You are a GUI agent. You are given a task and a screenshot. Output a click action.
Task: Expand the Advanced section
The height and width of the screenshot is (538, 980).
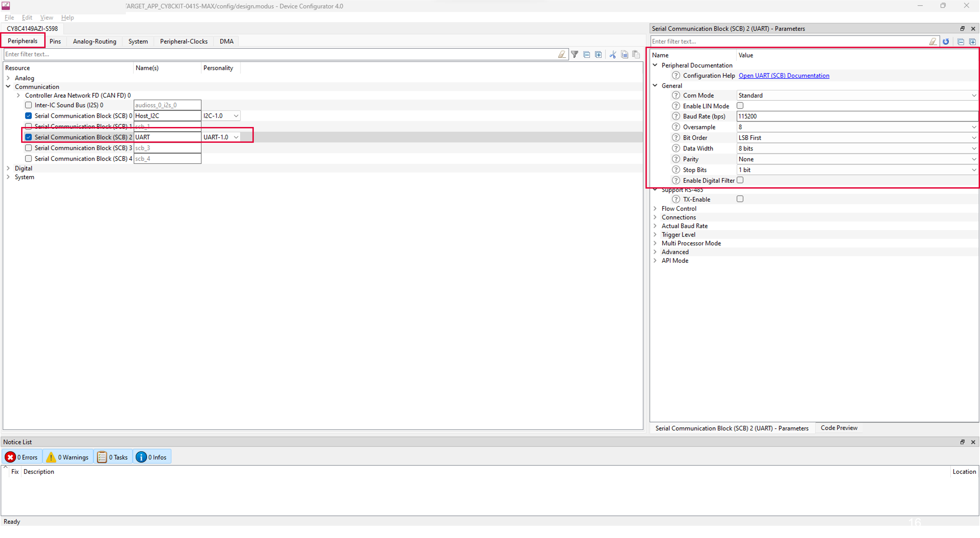click(x=655, y=252)
